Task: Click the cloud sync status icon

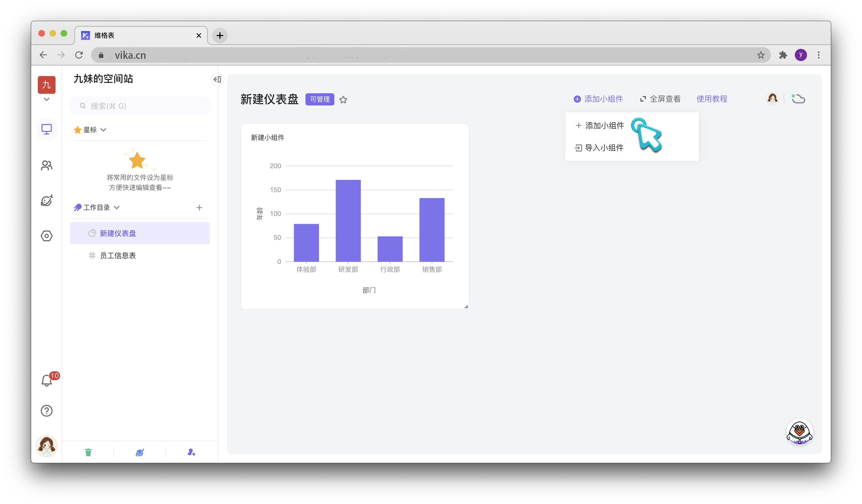Action: [x=799, y=99]
